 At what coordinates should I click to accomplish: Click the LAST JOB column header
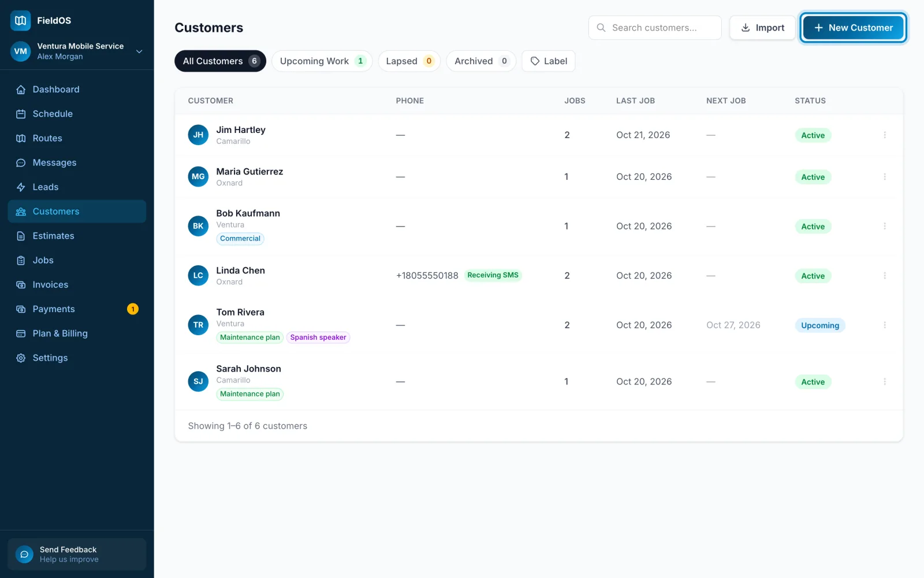635,101
